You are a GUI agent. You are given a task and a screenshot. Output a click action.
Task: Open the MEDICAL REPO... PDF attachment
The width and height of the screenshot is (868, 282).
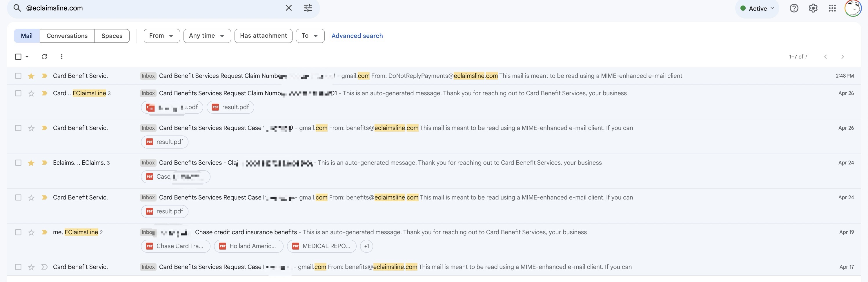322,246
